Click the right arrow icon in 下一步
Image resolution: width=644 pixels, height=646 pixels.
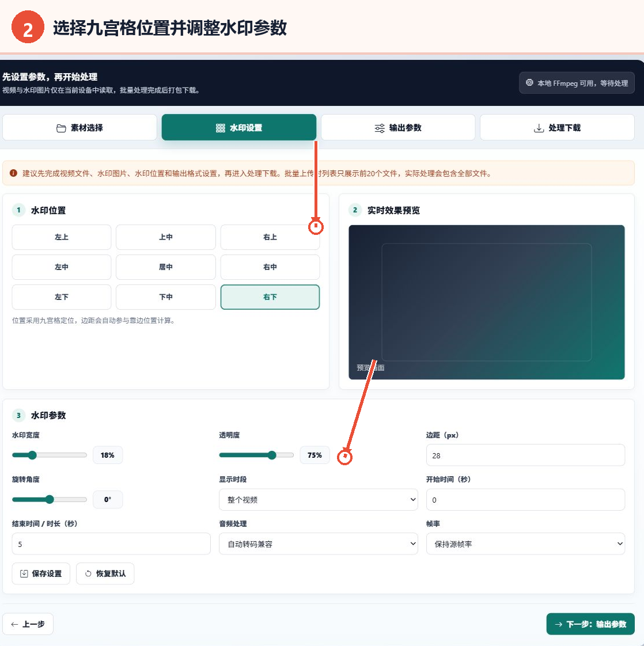(559, 624)
